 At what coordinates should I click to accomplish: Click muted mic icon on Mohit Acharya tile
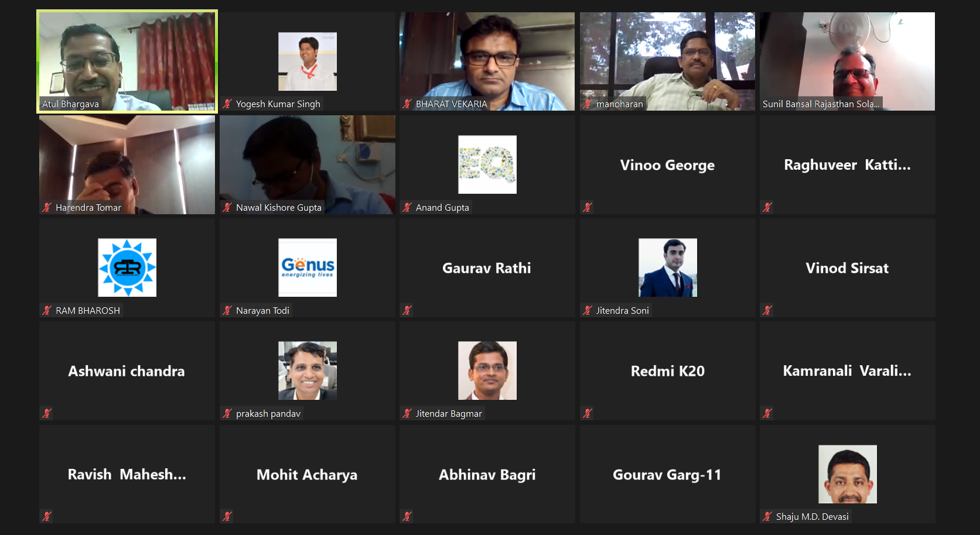pyautogui.click(x=227, y=516)
